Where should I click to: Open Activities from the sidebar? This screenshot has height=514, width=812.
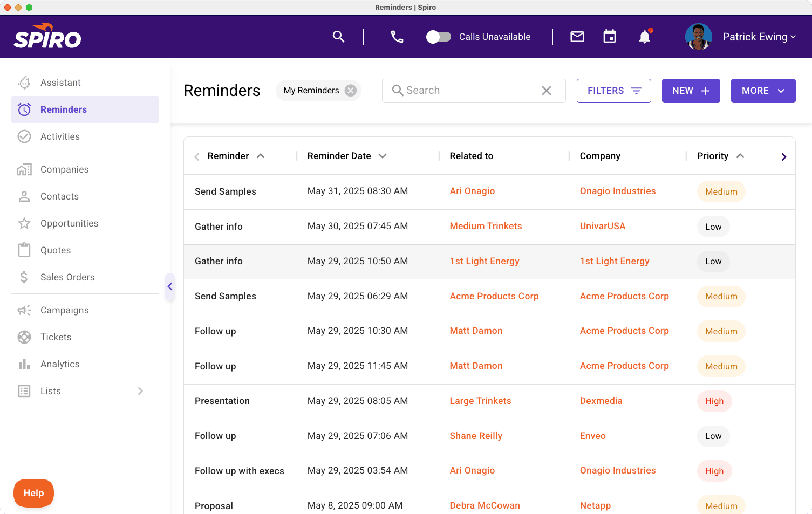coord(85,136)
